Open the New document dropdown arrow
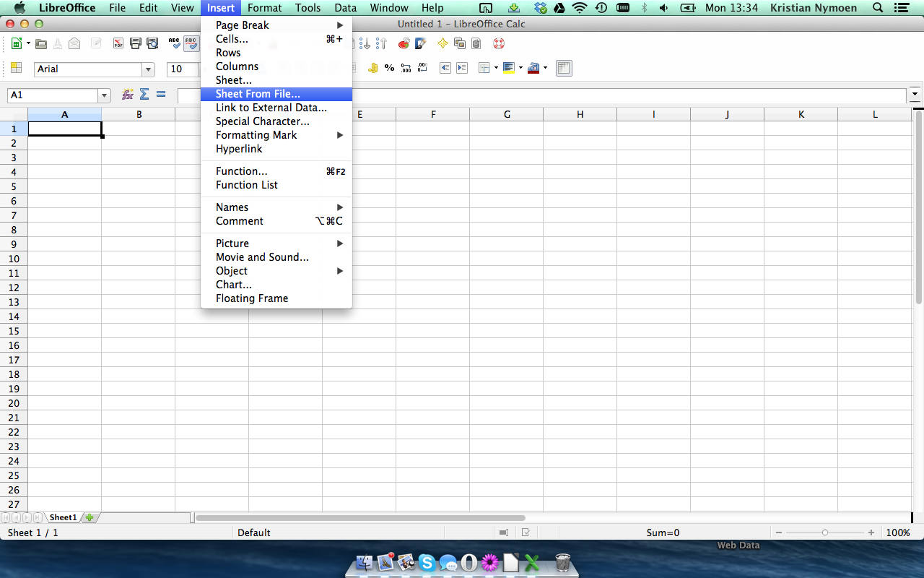 (x=28, y=43)
